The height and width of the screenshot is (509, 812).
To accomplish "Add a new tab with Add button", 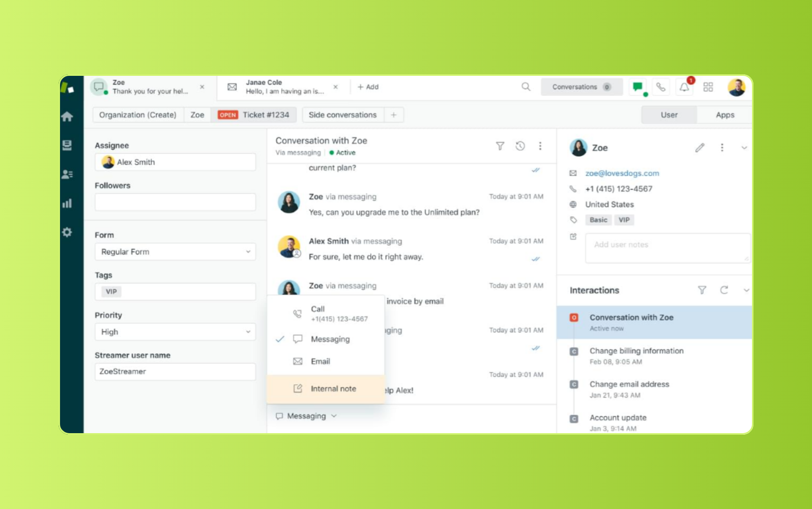I will [368, 87].
